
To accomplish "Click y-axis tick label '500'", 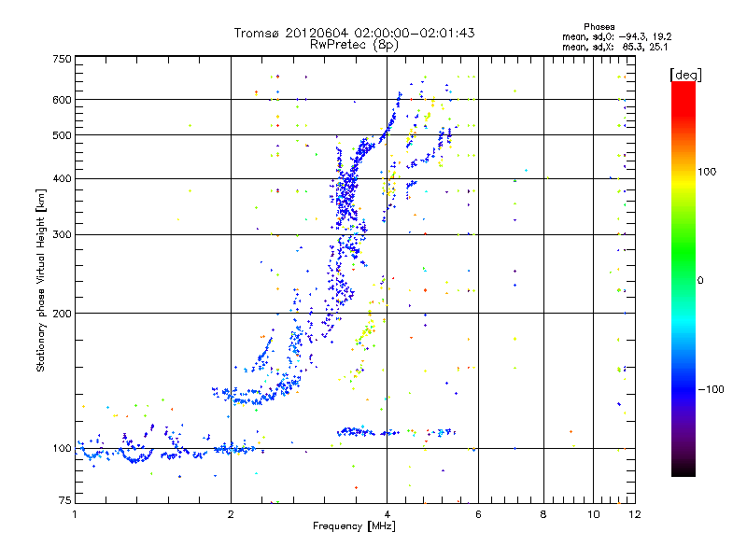I will point(62,135).
